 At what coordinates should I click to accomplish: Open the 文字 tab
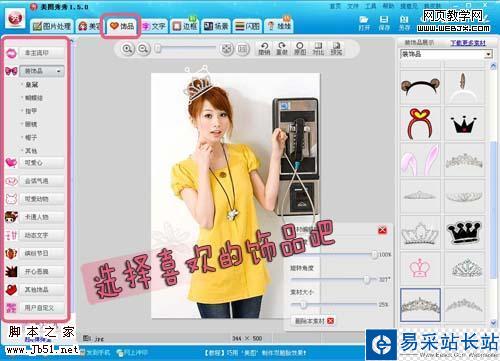(x=154, y=26)
